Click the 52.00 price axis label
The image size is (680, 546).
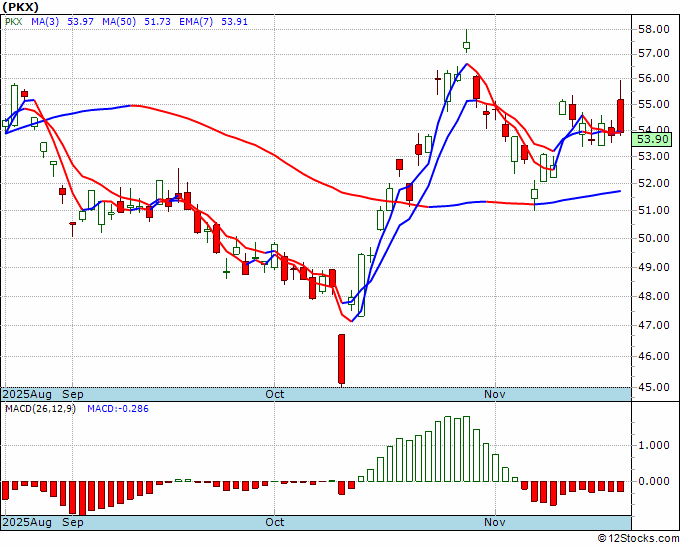point(654,183)
